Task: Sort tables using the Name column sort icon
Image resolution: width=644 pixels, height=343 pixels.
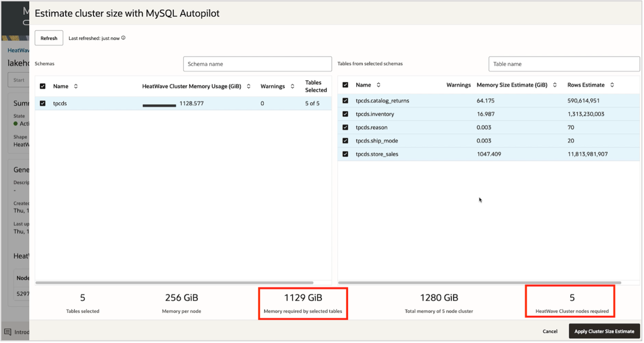Action: tap(377, 85)
